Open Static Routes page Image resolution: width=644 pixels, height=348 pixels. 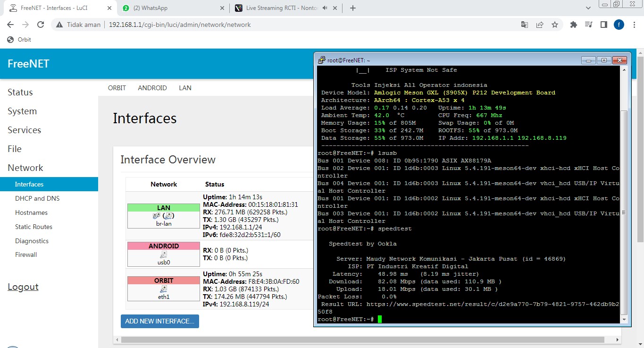[33, 227]
